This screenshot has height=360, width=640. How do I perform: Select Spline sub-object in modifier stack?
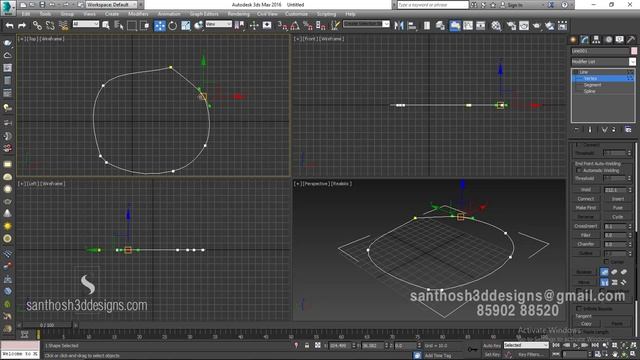click(590, 91)
